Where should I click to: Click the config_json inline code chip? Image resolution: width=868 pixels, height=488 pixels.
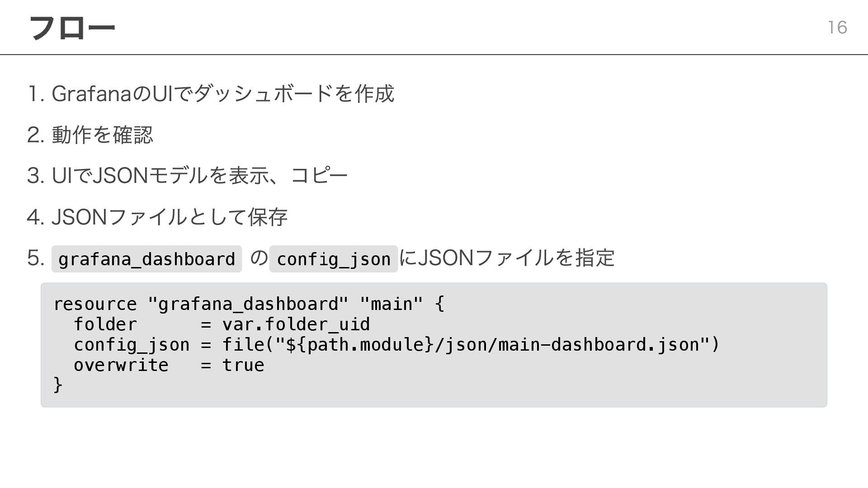click(333, 259)
